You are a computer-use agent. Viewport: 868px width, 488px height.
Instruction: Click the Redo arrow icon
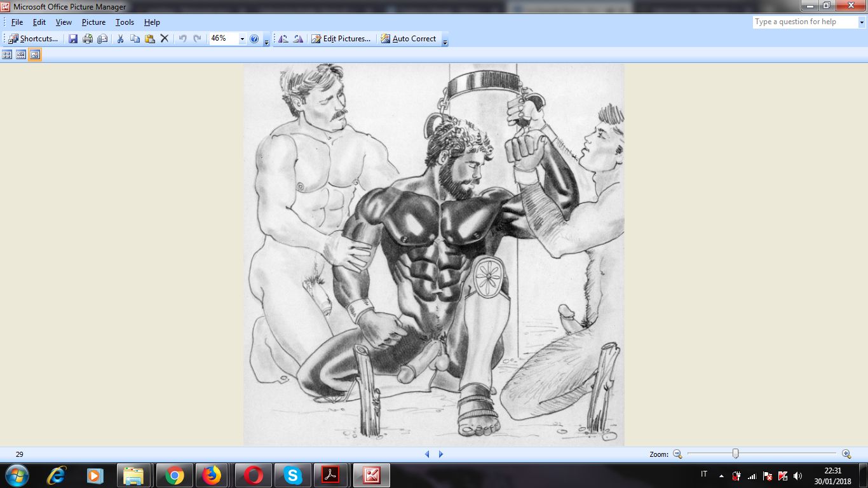coord(197,39)
